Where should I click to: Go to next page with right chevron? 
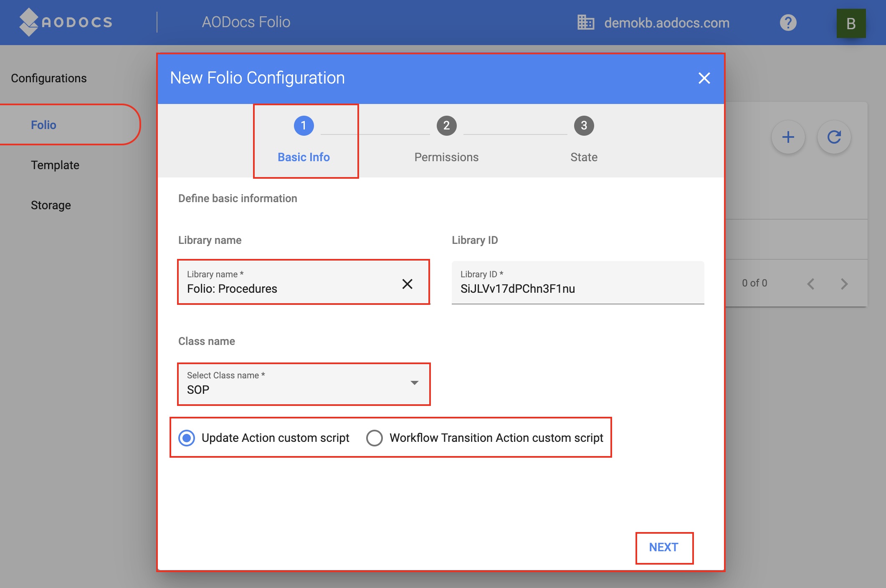tap(844, 284)
